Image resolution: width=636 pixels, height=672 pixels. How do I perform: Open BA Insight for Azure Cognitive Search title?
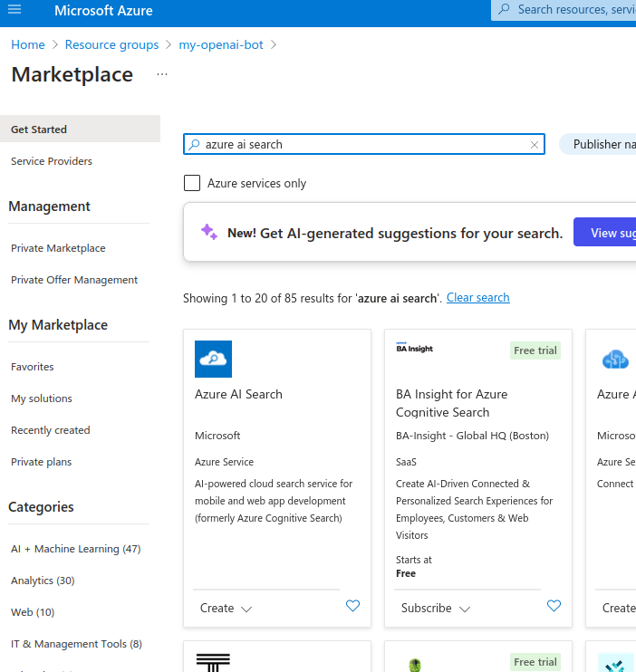pos(451,403)
